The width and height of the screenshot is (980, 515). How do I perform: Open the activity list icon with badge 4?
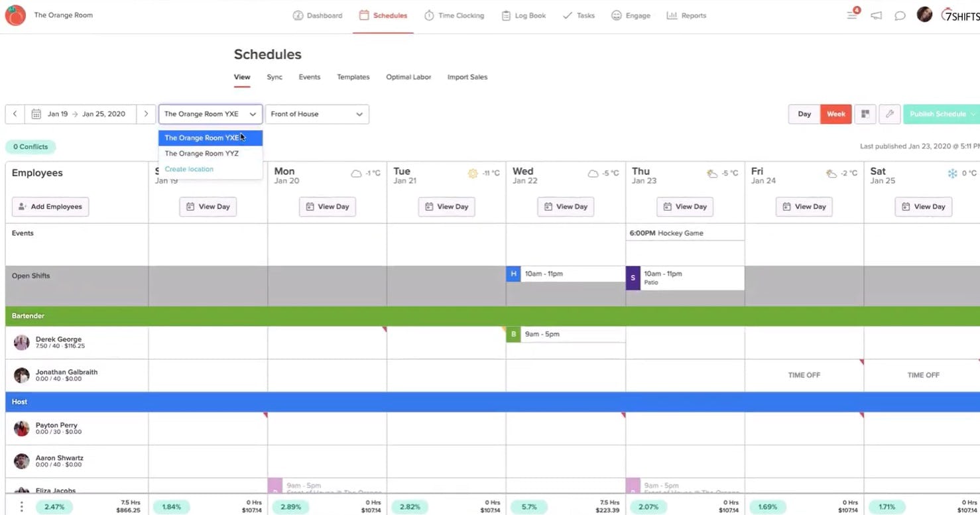tap(853, 15)
